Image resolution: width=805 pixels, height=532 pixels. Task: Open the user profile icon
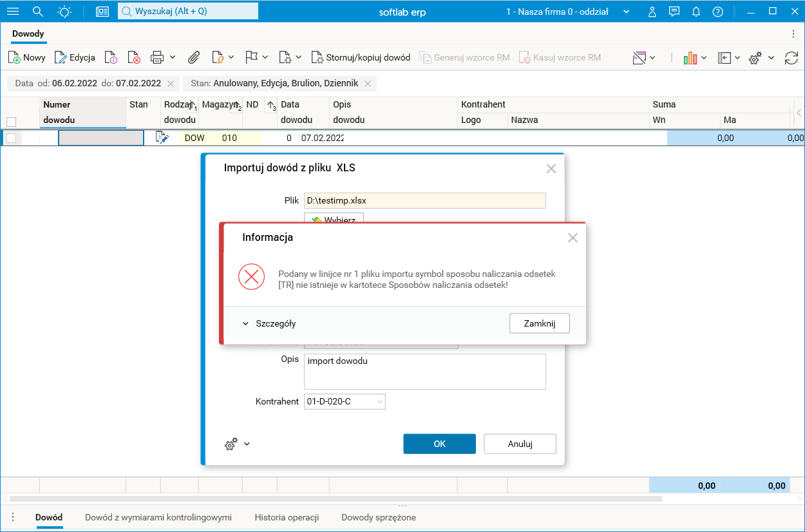(652, 12)
